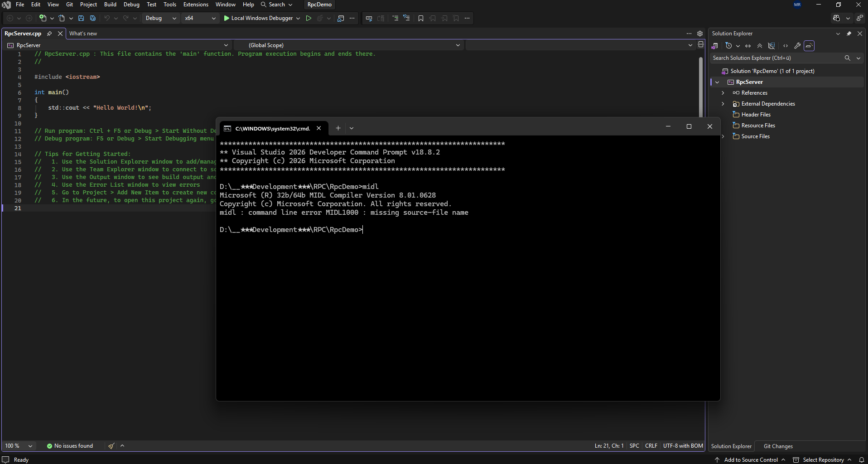Open the x64 platform dropdown
The image size is (868, 464).
(200, 18)
